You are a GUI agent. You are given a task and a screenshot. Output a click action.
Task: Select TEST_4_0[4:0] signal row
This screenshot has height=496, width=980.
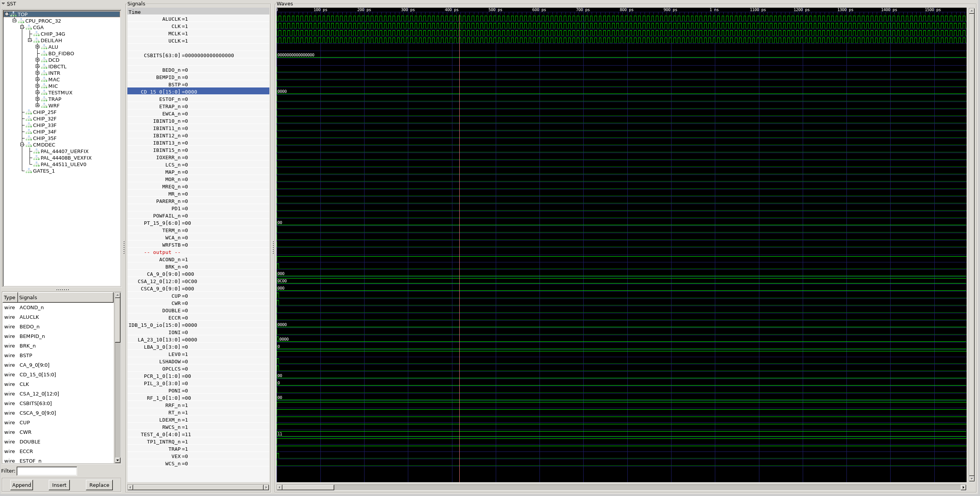[198, 434]
